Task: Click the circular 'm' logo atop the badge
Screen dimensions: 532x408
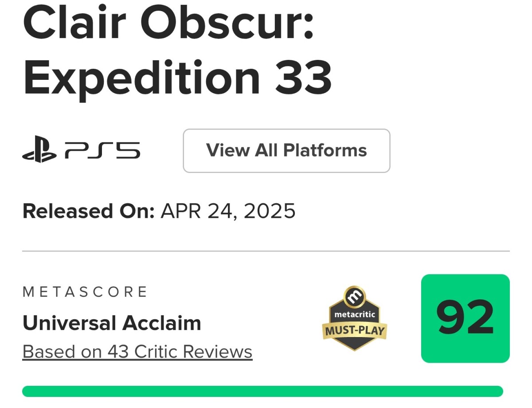Action: coord(354,297)
